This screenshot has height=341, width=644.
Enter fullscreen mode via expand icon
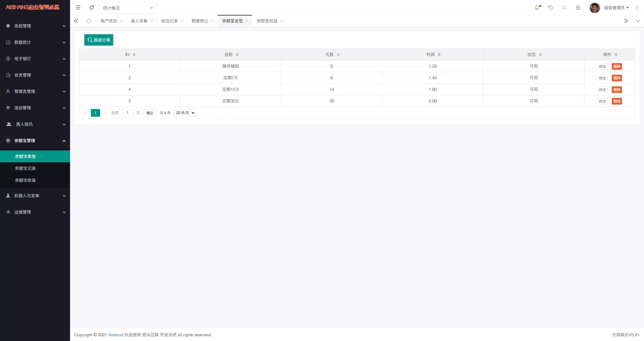tap(564, 7)
